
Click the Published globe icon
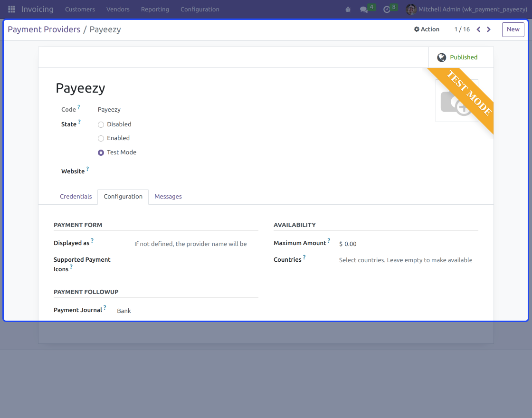click(x=441, y=57)
